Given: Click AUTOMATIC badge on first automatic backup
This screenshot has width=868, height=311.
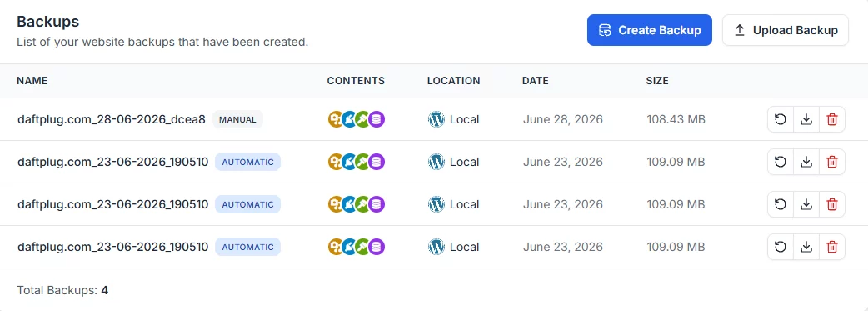Looking at the screenshot, I should 248,162.
